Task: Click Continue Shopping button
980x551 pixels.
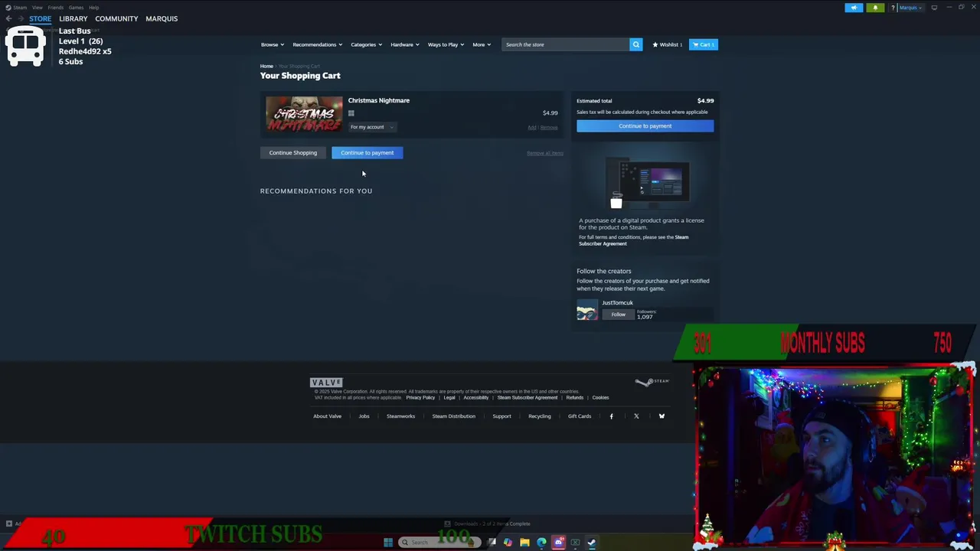Action: coord(292,152)
